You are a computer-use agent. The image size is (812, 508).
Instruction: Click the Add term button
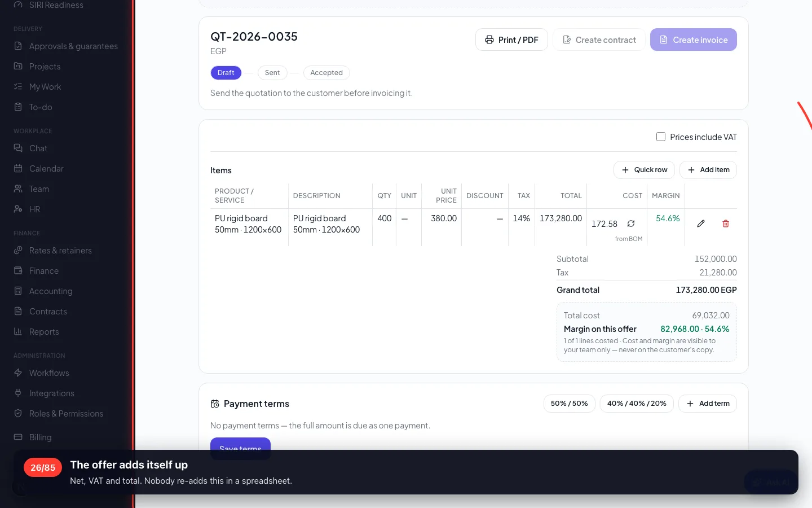708,404
